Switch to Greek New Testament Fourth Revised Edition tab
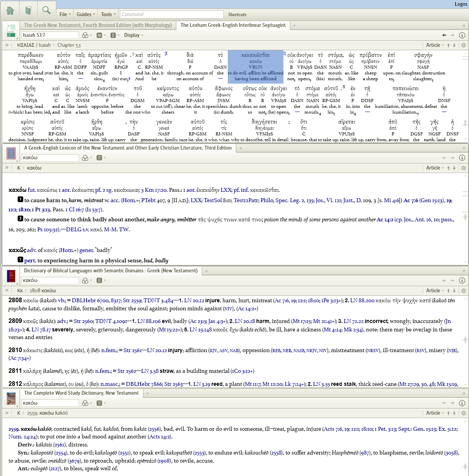Image resolution: width=469 pixels, height=476 pixels. 98,25
